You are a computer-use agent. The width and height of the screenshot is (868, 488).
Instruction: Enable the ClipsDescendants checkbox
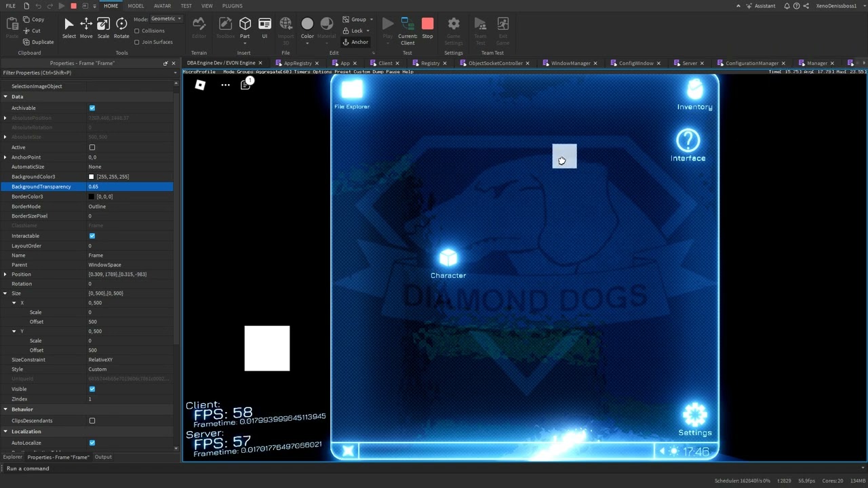click(x=92, y=421)
